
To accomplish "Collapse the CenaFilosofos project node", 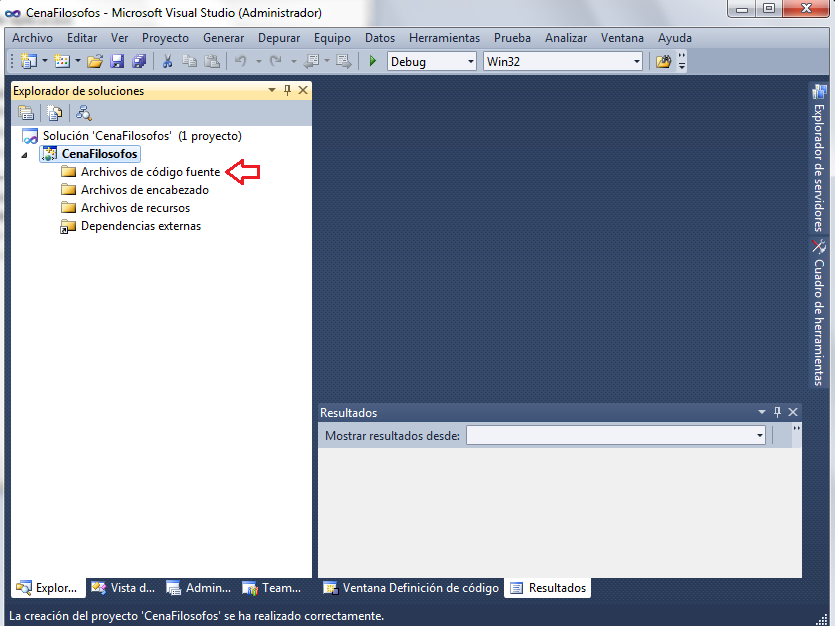I will tap(24, 155).
